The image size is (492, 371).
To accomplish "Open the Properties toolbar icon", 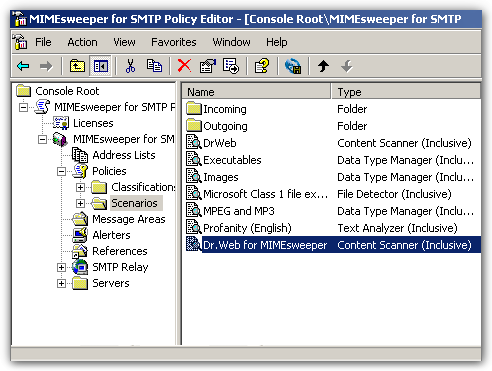I will pyautogui.click(x=208, y=66).
